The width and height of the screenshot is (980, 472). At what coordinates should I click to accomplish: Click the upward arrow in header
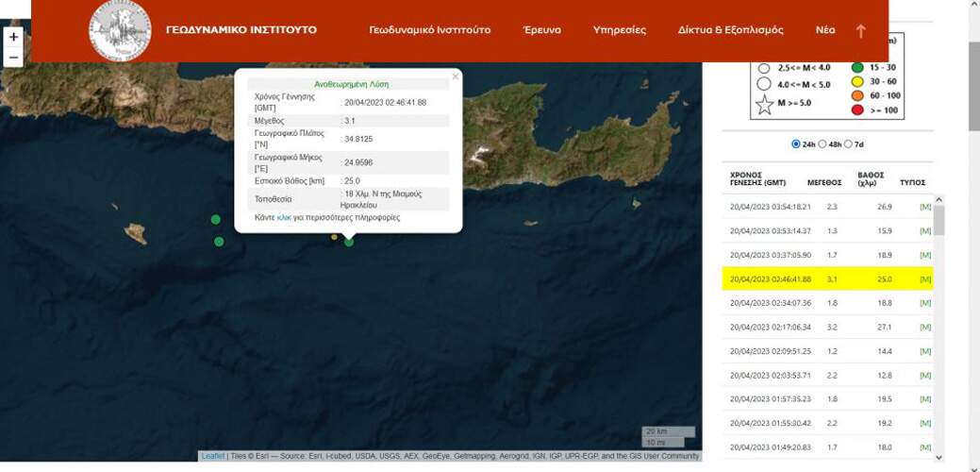860,30
